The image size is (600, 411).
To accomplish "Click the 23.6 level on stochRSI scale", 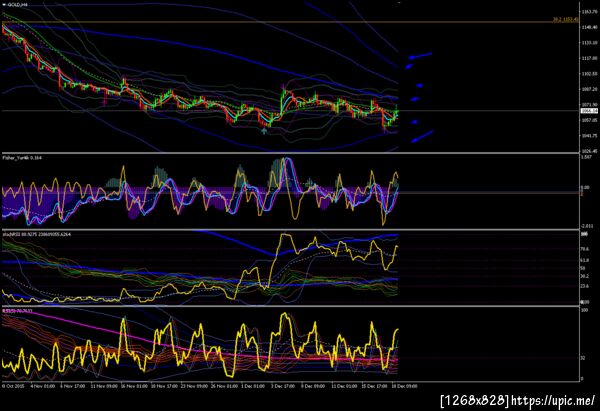I will click(585, 286).
